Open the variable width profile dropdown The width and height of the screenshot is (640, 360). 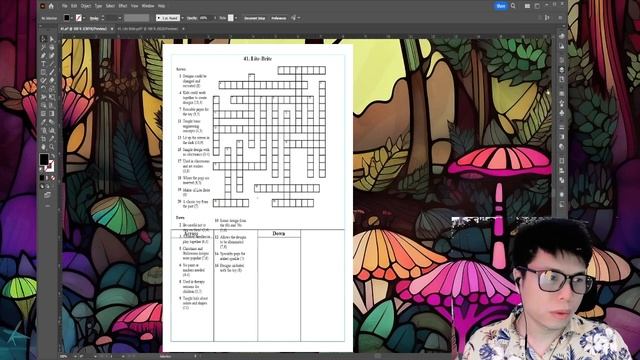(137, 18)
